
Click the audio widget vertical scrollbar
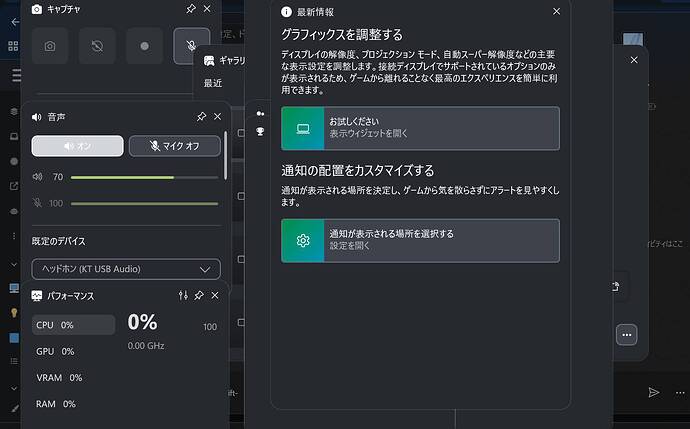coord(225,155)
